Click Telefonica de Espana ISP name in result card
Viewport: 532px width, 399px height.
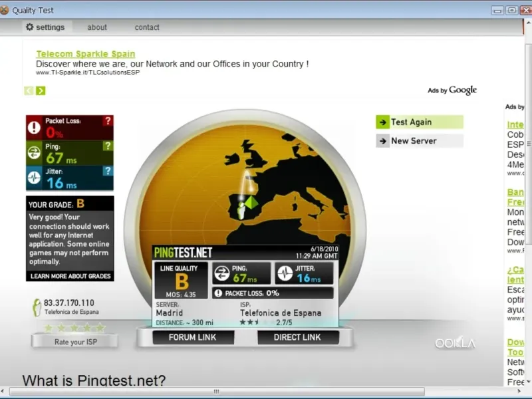point(281,313)
